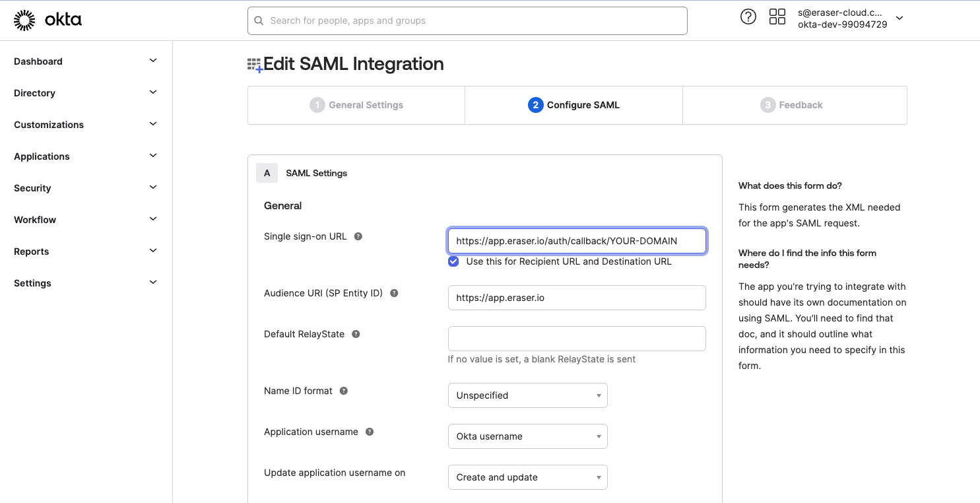Click the step 2 number badge
This screenshot has height=503, width=980.
(535, 105)
